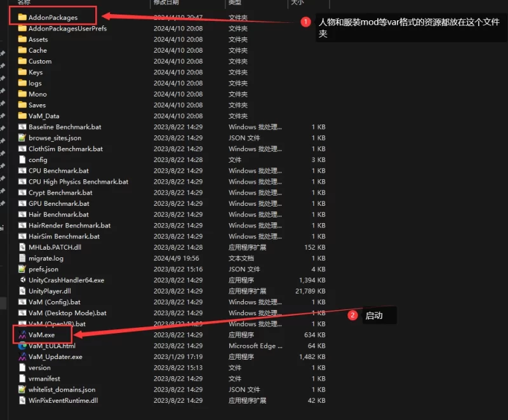
Task: Click the VaM_Updater.exe icon
Action: (22, 356)
